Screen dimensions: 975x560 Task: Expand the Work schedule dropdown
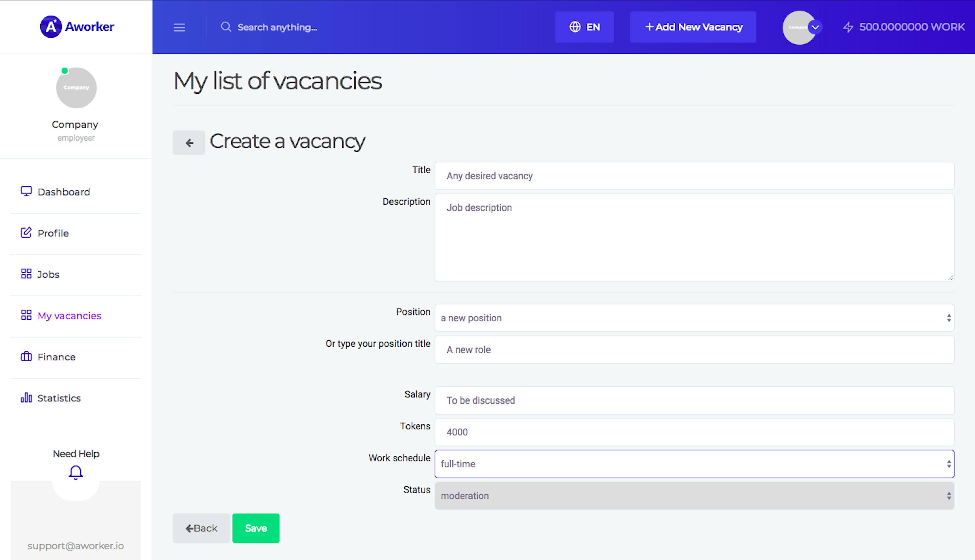694,464
